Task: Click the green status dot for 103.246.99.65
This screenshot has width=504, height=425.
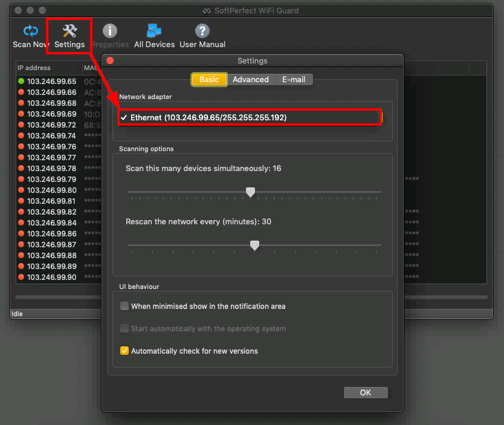Action: pyautogui.click(x=21, y=81)
